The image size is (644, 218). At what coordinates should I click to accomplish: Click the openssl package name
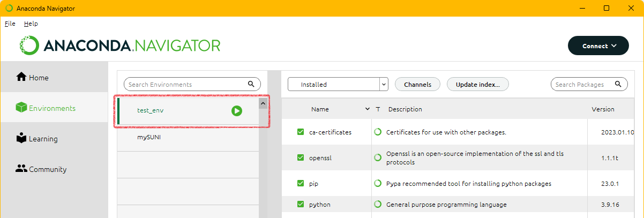[320, 157]
